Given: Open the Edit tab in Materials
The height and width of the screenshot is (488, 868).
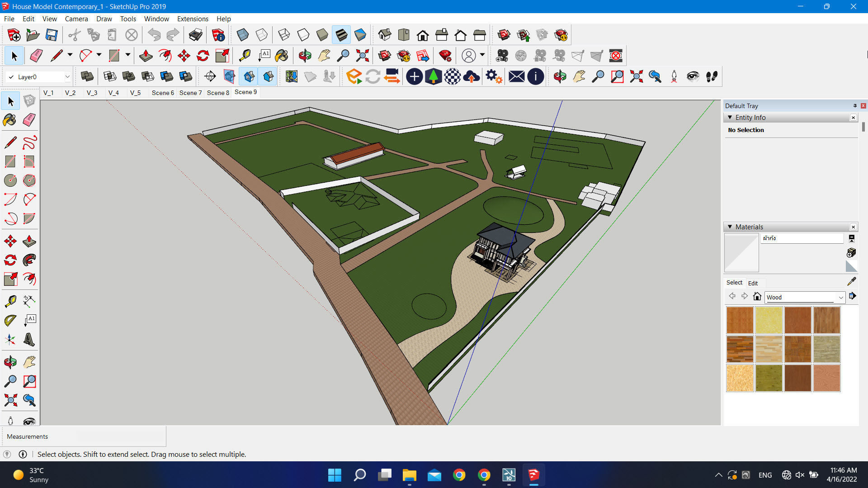Looking at the screenshot, I should click(753, 283).
